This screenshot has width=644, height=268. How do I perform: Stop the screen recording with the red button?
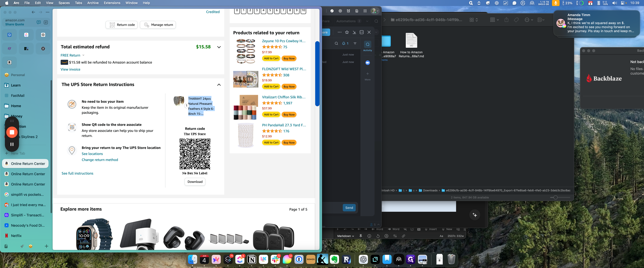(12, 132)
